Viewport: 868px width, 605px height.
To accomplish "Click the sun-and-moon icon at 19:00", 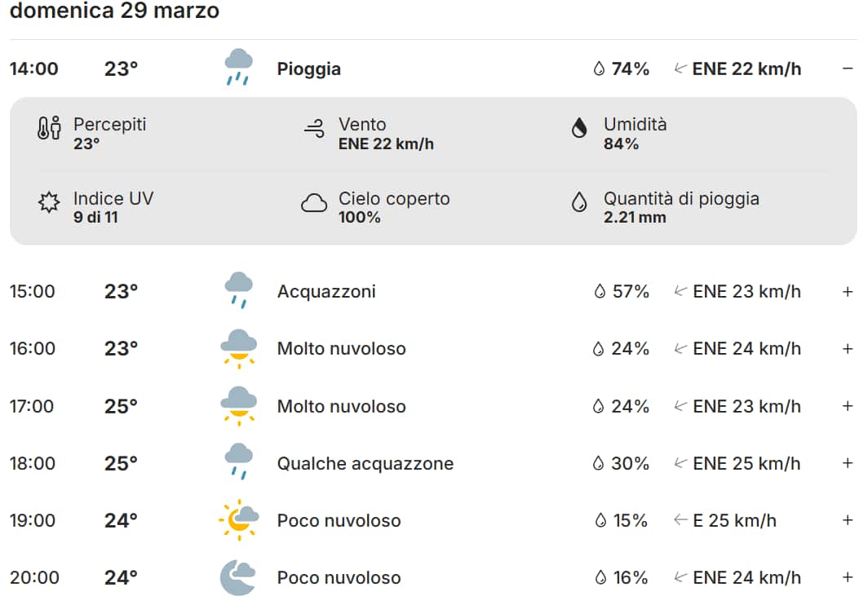I will click(237, 518).
